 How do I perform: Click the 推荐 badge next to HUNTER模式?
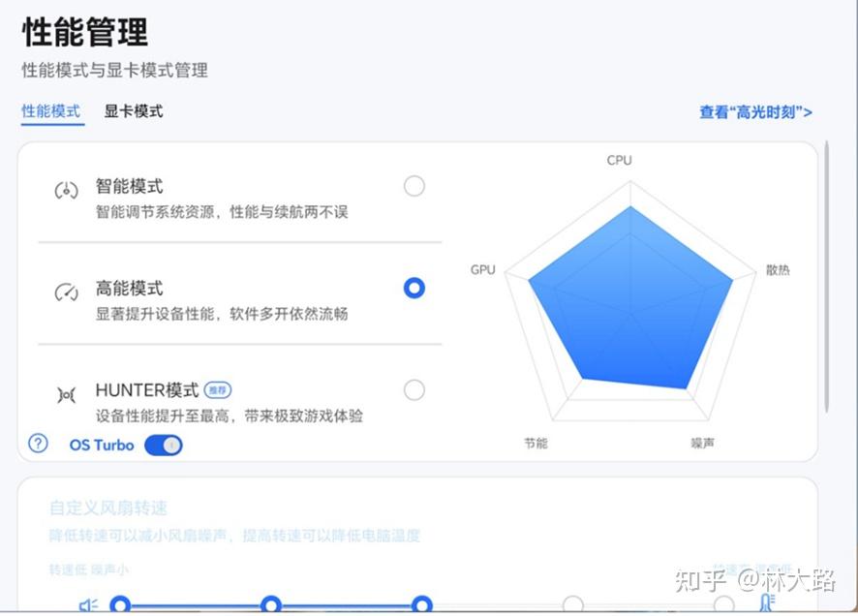[x=218, y=390]
